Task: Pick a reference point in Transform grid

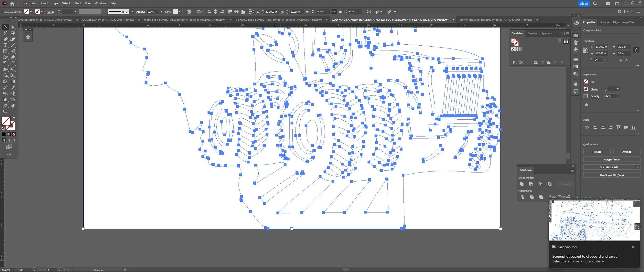Action: 586,50
